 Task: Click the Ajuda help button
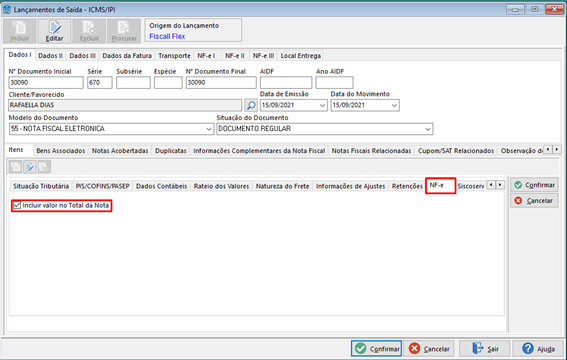538,349
